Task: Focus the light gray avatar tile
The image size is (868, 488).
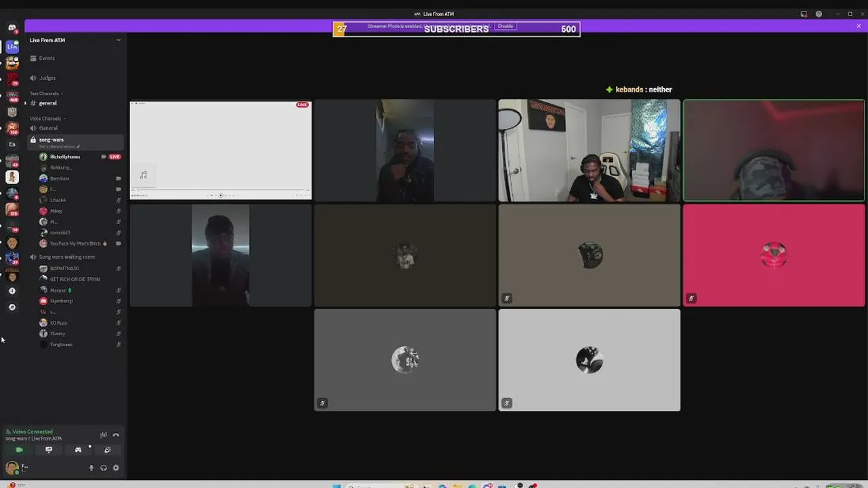Action: click(590, 360)
